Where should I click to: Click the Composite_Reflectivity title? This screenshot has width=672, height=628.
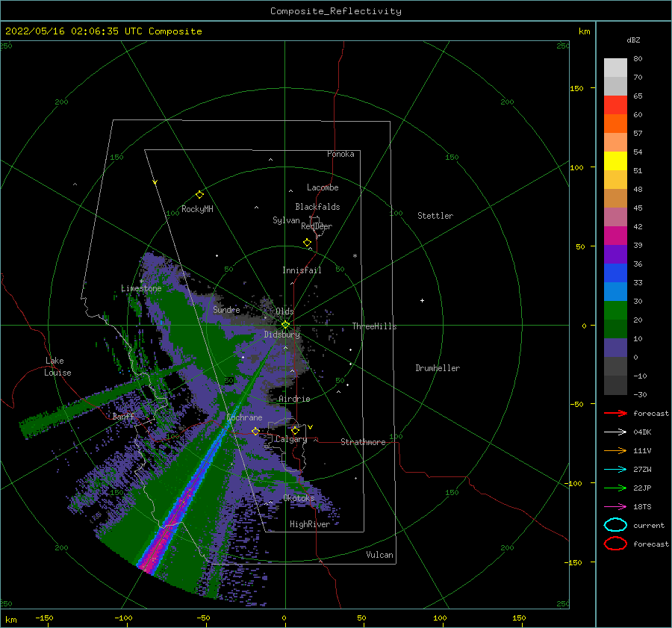[335, 11]
